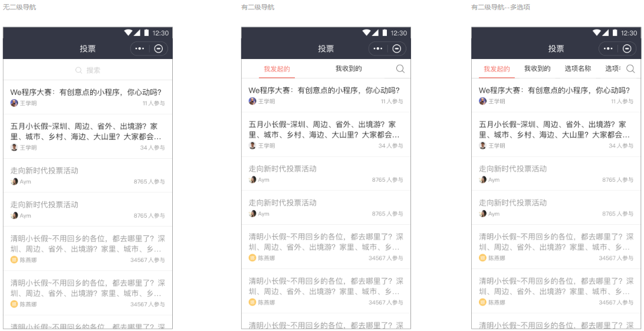The height and width of the screenshot is (331, 644).
Task: Tap 王学明 avatar under 五月小长假 in 无二级导航 mockup
Action: 14,148
